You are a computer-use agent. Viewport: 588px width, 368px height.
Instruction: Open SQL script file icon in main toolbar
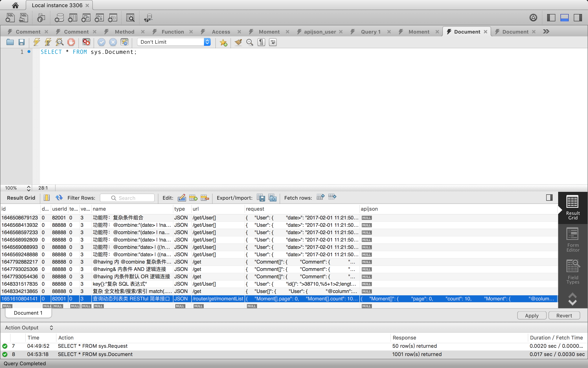[24, 18]
